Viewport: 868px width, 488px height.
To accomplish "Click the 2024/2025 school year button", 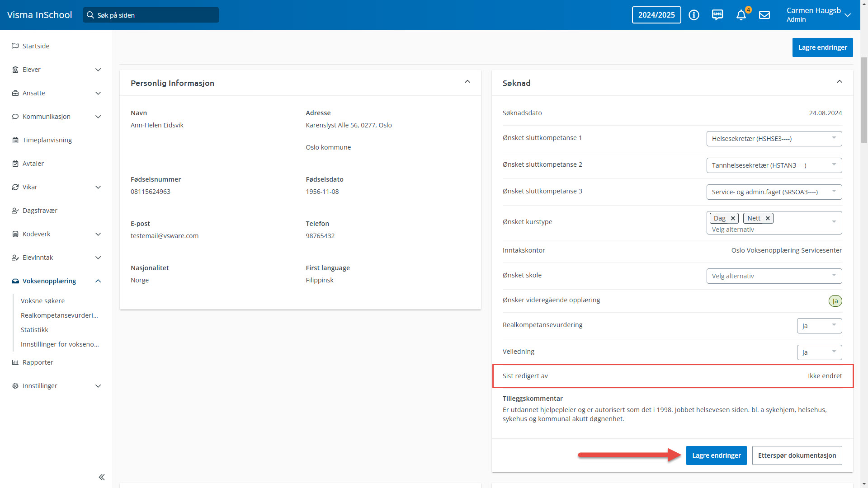I will (x=656, y=15).
